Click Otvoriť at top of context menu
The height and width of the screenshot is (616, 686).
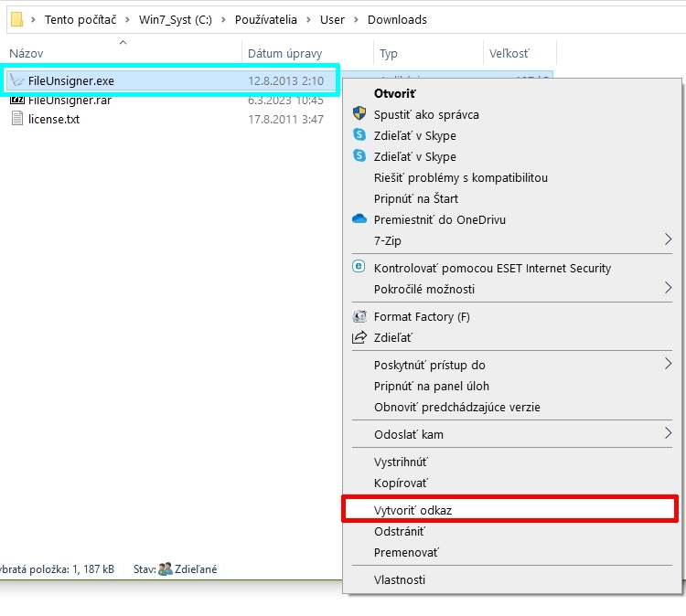(394, 93)
